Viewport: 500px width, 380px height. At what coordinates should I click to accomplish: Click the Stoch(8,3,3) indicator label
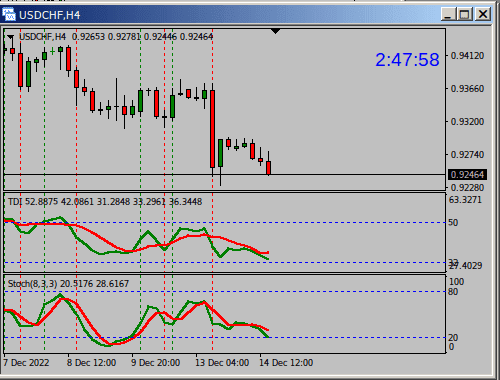[68, 284]
